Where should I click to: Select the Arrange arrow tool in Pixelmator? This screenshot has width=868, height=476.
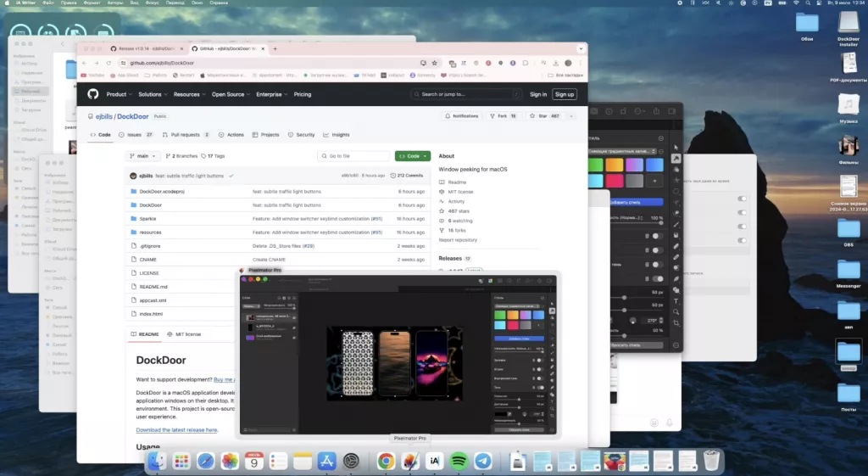[x=676, y=148]
